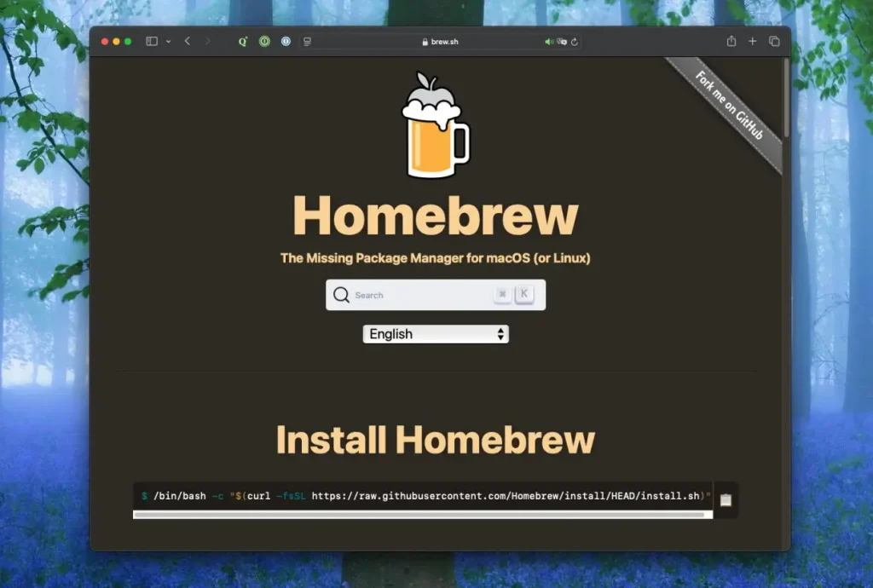The image size is (873, 588).
Task: Click the Install Homebrew heading
Action: [436, 440]
